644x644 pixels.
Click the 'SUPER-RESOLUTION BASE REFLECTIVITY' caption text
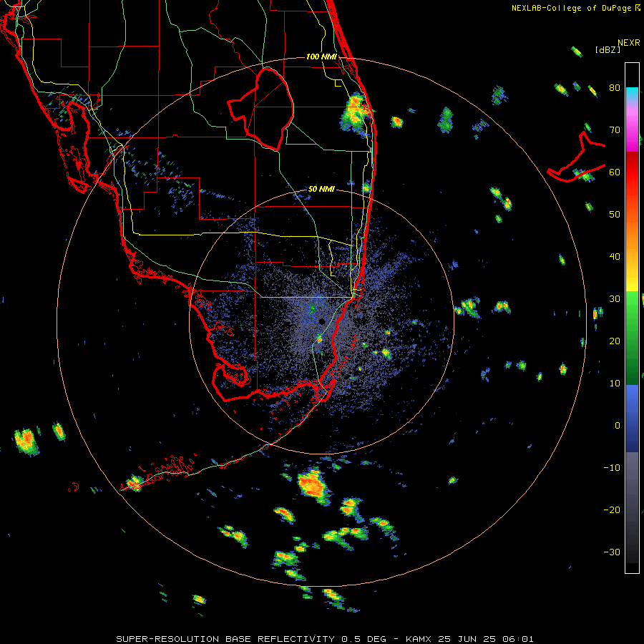225,639
